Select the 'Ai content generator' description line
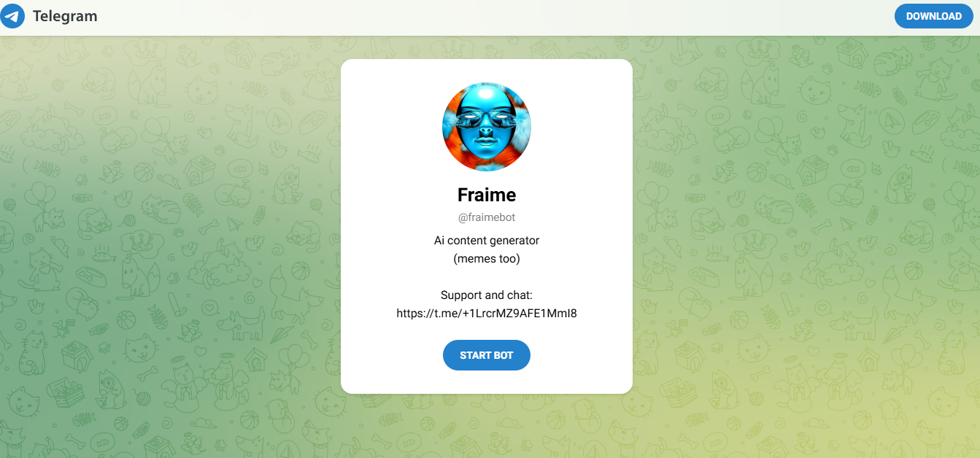980x458 pixels. coord(487,240)
